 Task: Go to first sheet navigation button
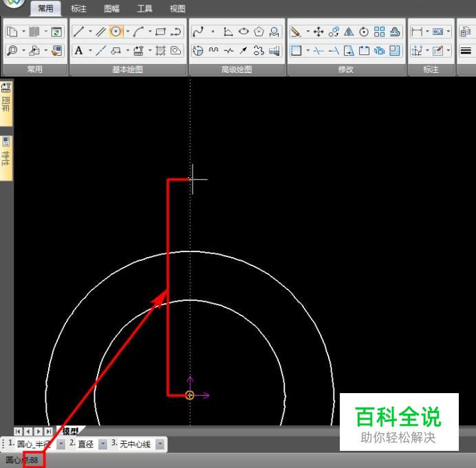click(18, 431)
